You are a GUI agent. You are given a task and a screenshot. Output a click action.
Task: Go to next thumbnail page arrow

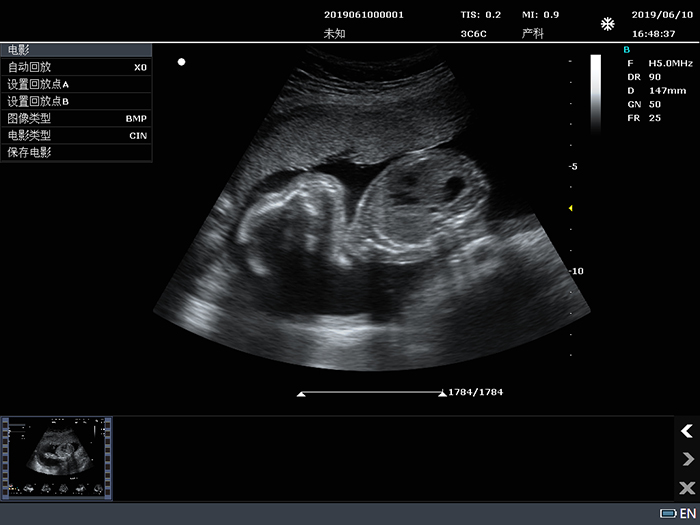click(x=688, y=459)
